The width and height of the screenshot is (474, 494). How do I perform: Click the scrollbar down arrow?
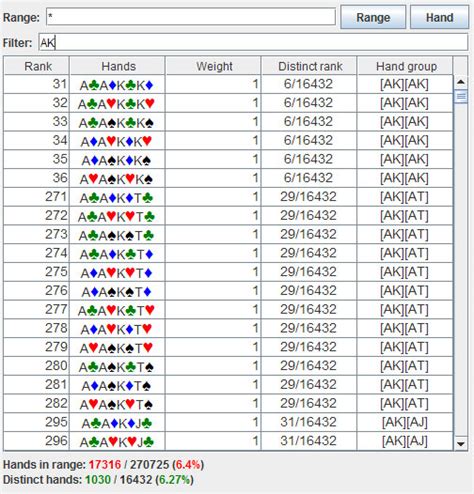click(461, 444)
